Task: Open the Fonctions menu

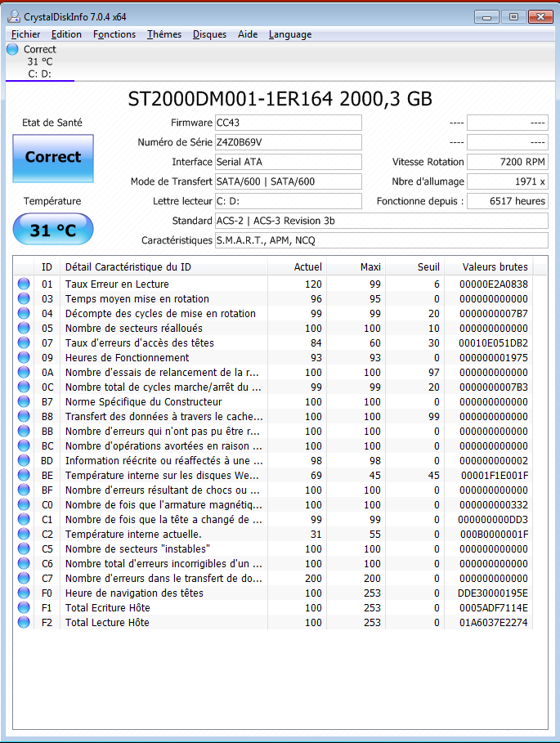Action: (x=114, y=34)
